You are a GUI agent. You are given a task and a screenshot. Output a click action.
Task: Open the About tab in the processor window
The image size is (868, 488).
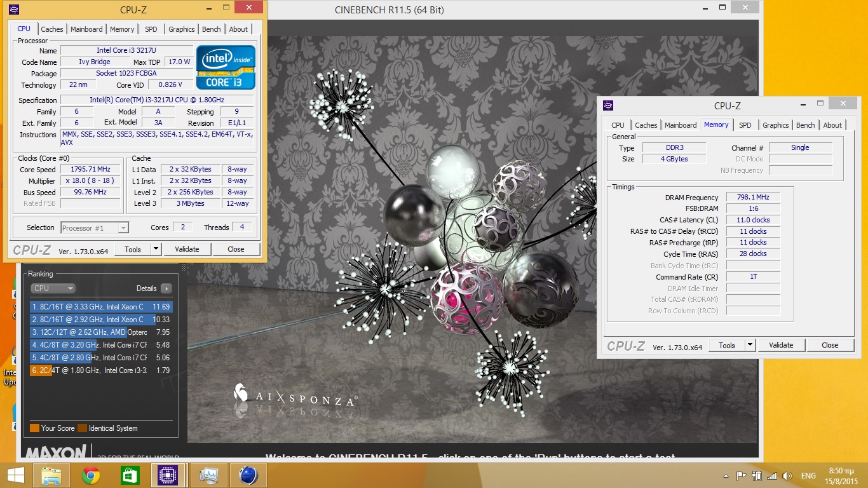[238, 29]
